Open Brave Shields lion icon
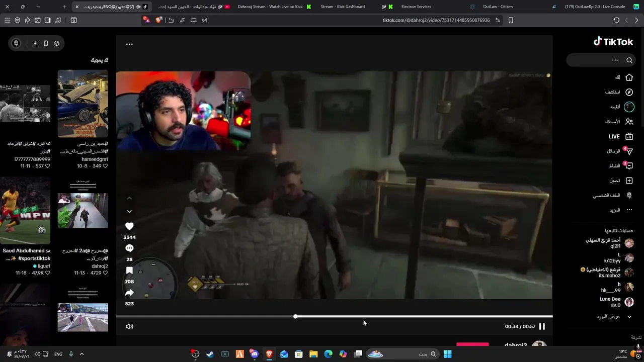 click(159, 20)
